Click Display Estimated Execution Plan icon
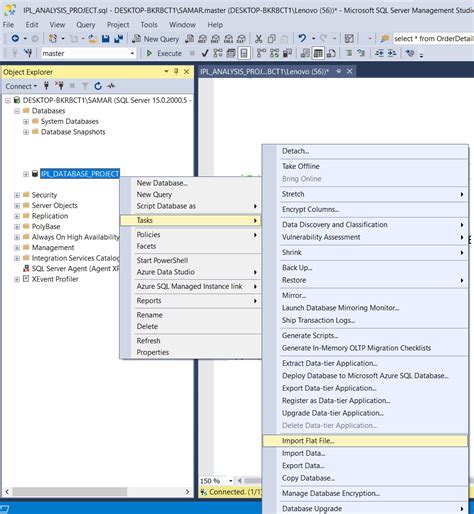Screen dimensions: 474x514 point(218,53)
